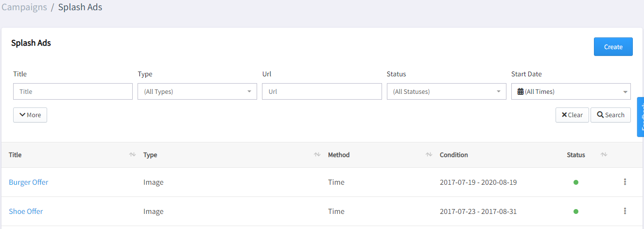Sort by Type column arrows icon

coord(317,155)
